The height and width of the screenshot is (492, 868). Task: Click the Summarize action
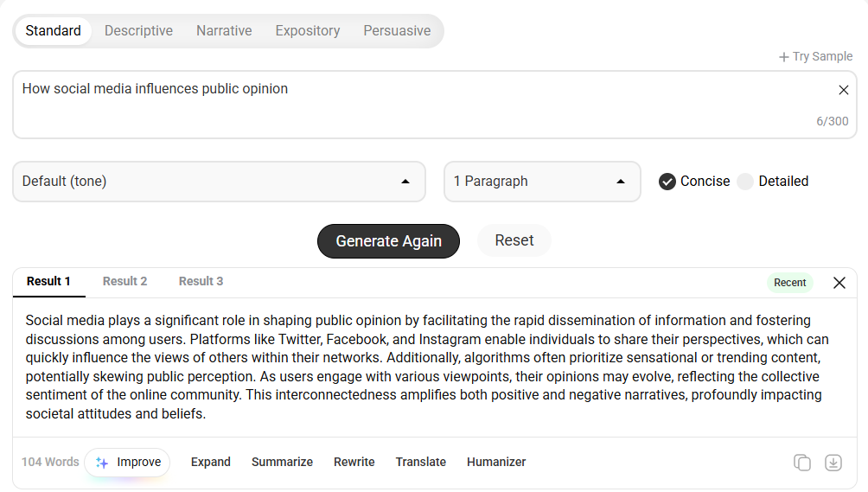click(282, 462)
